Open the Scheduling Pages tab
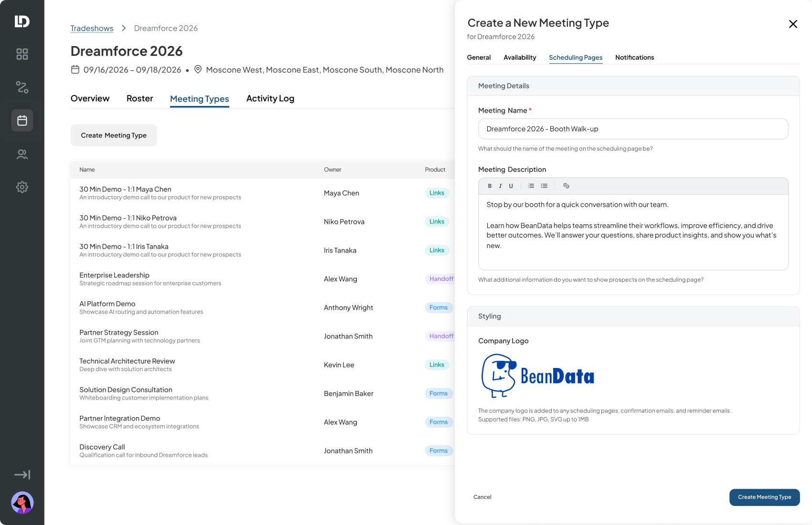The width and height of the screenshot is (812, 525). (x=576, y=57)
